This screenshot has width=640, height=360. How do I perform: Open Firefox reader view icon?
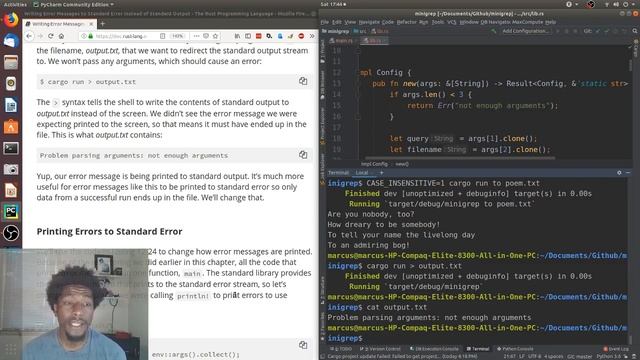[162, 36]
